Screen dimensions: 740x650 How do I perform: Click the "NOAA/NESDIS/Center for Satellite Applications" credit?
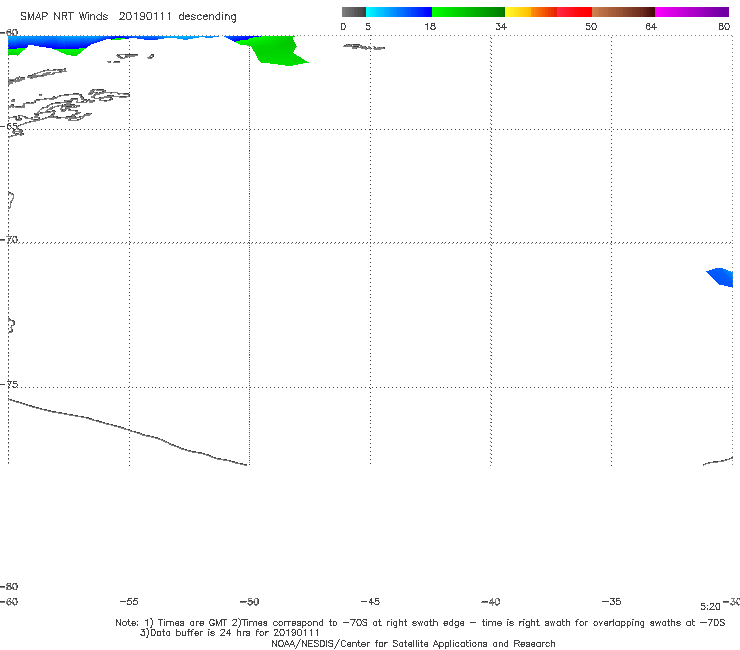click(x=381, y=644)
